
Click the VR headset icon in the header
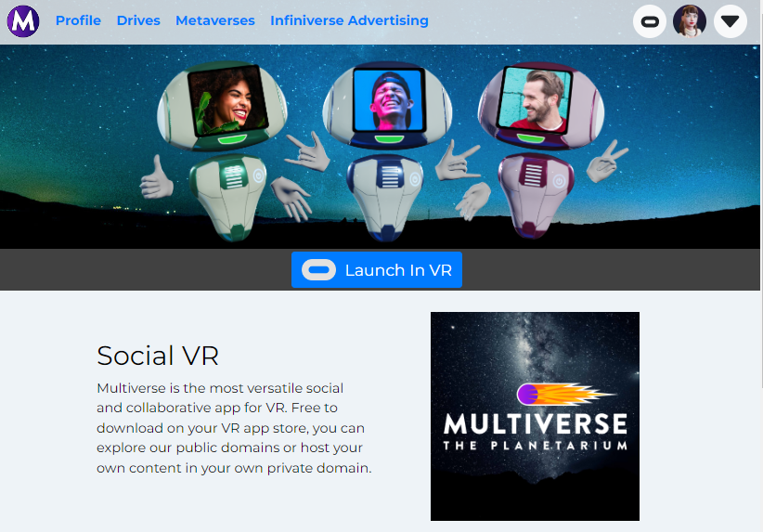[650, 21]
